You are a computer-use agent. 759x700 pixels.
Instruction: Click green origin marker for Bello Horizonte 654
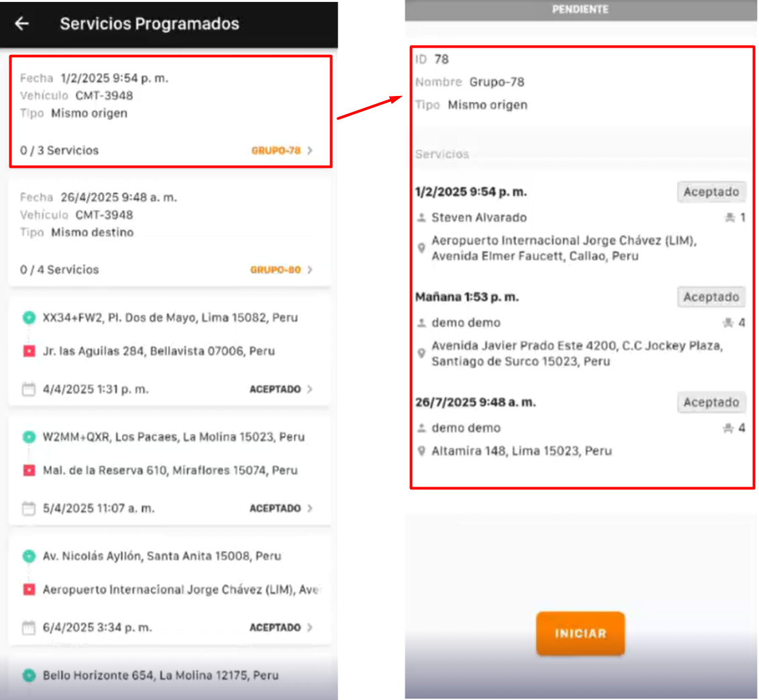pyautogui.click(x=29, y=675)
